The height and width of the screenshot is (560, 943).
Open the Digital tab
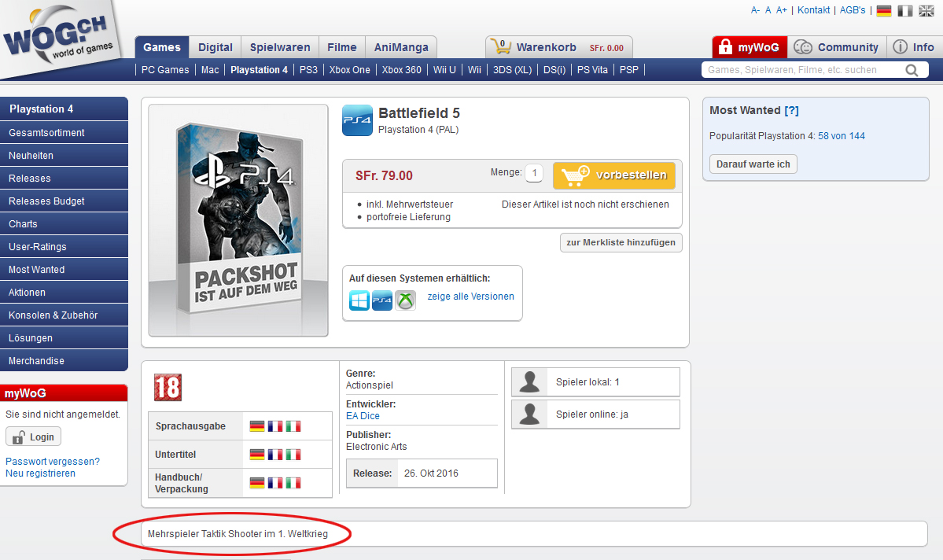click(215, 47)
